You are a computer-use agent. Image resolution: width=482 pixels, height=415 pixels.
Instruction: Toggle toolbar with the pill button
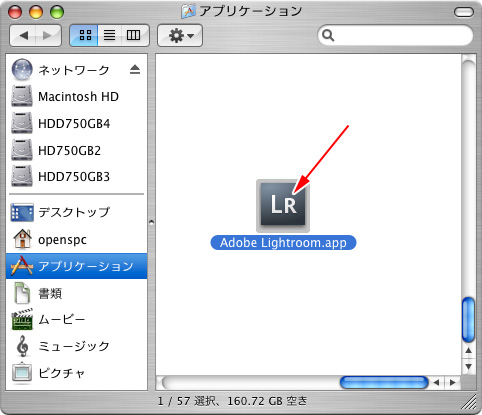pyautogui.click(x=464, y=12)
